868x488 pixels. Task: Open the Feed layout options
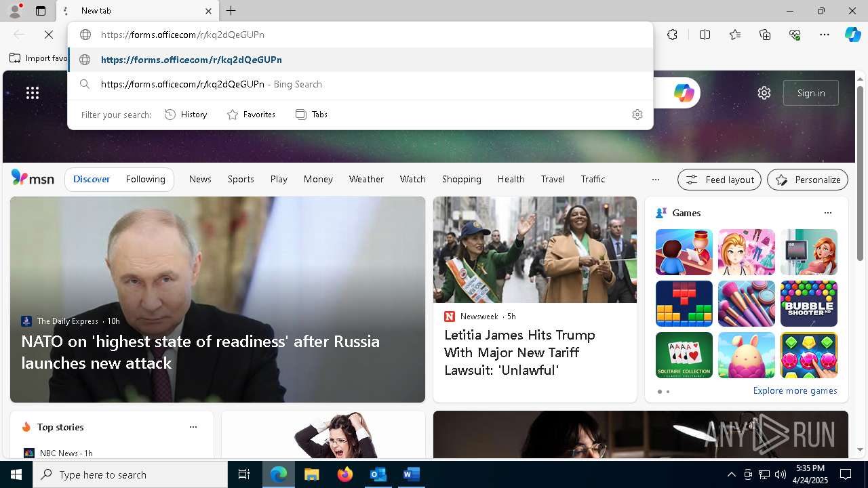click(719, 180)
